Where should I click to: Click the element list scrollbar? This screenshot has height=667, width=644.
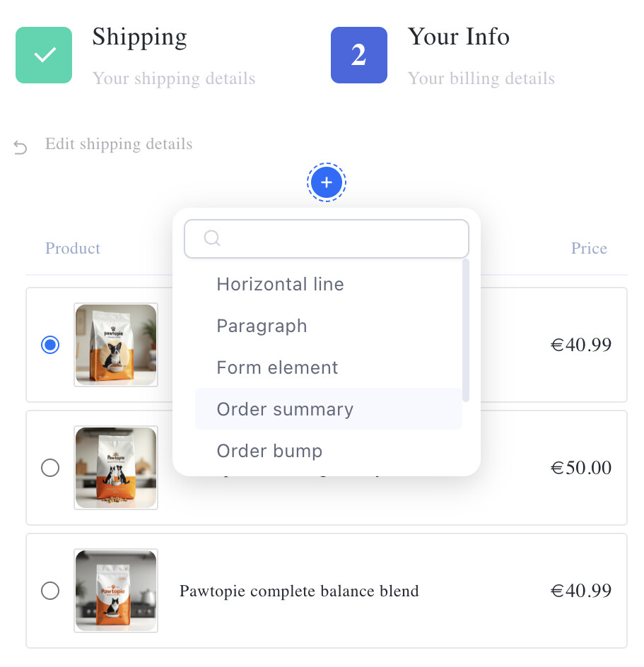465,331
